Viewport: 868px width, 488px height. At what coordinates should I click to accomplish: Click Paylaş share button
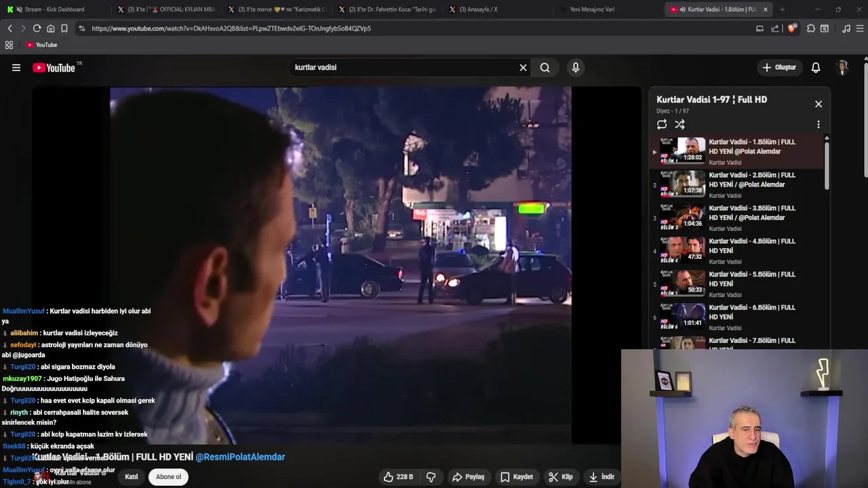point(469,477)
